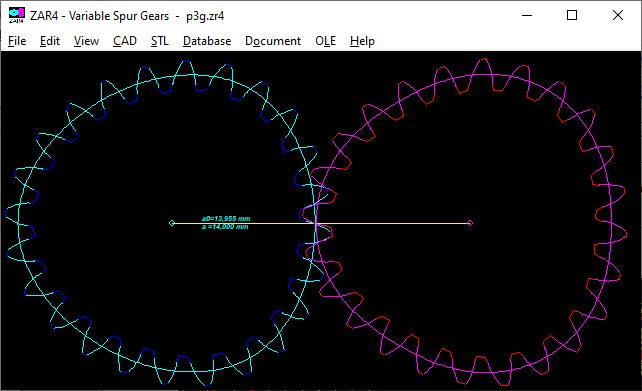Click the ZAR4 application icon in title bar

tap(16, 15)
